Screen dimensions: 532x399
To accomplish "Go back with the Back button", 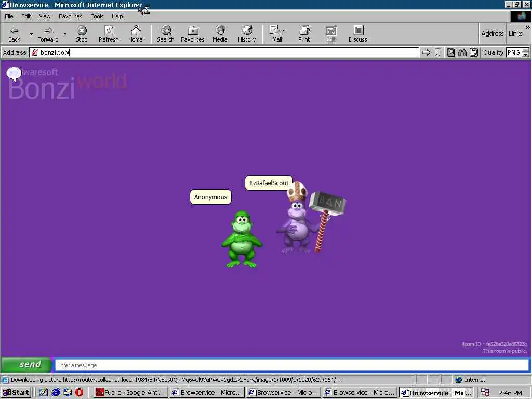I will coord(14,34).
